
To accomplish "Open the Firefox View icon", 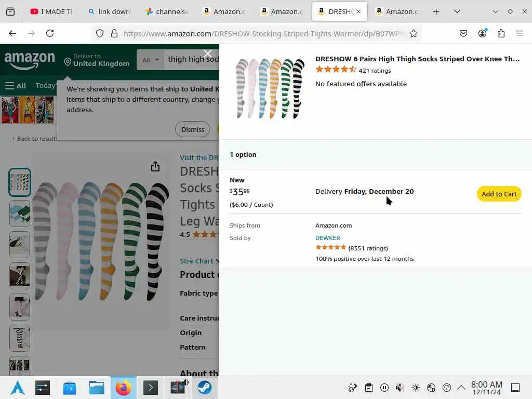I will 10,11.
